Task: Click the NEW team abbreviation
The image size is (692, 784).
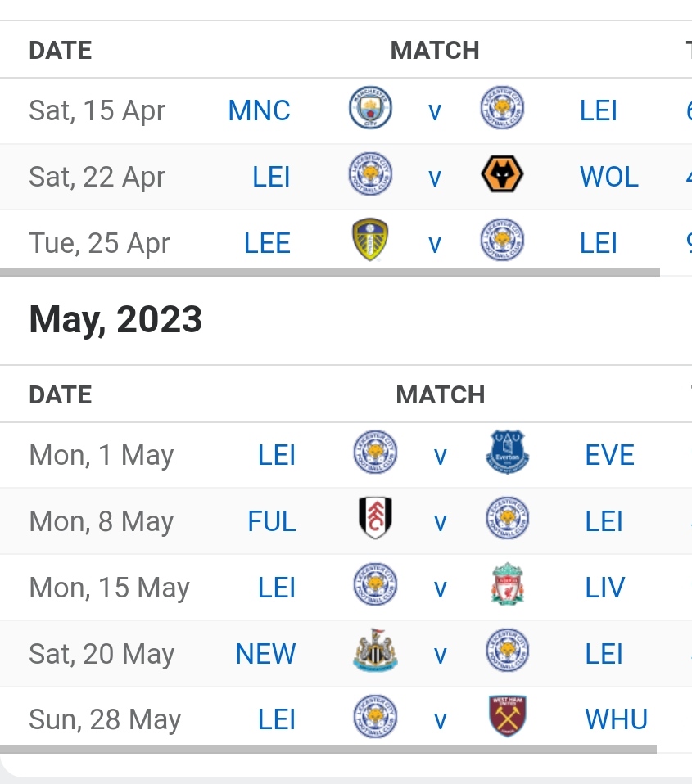Action: [x=265, y=654]
